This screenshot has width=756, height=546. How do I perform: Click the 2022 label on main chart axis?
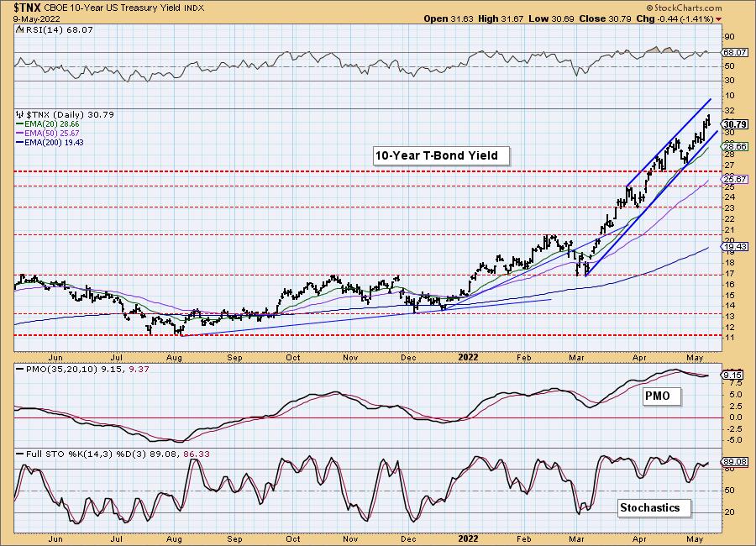pos(468,357)
